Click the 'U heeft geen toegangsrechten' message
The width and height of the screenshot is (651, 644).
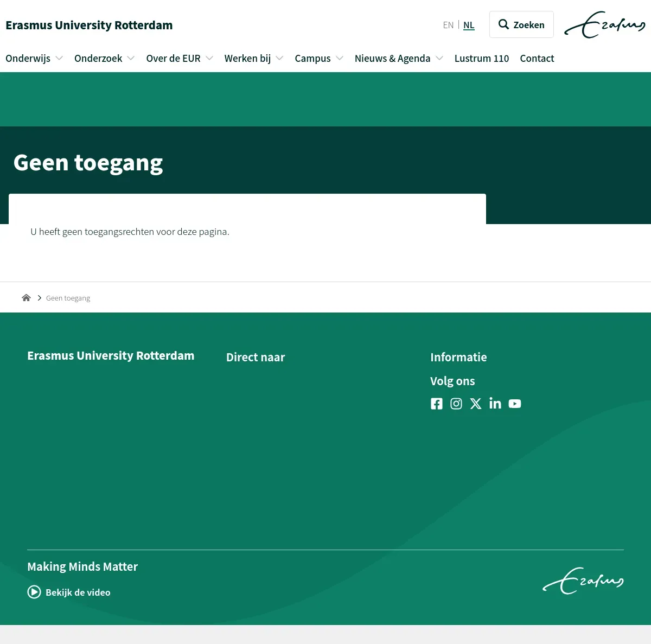130,232
